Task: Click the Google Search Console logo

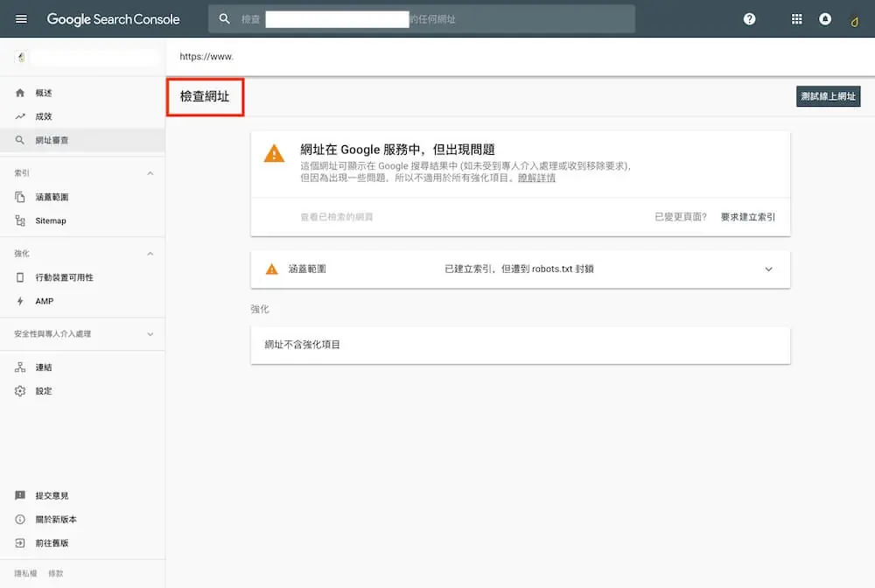Action: 113,19
